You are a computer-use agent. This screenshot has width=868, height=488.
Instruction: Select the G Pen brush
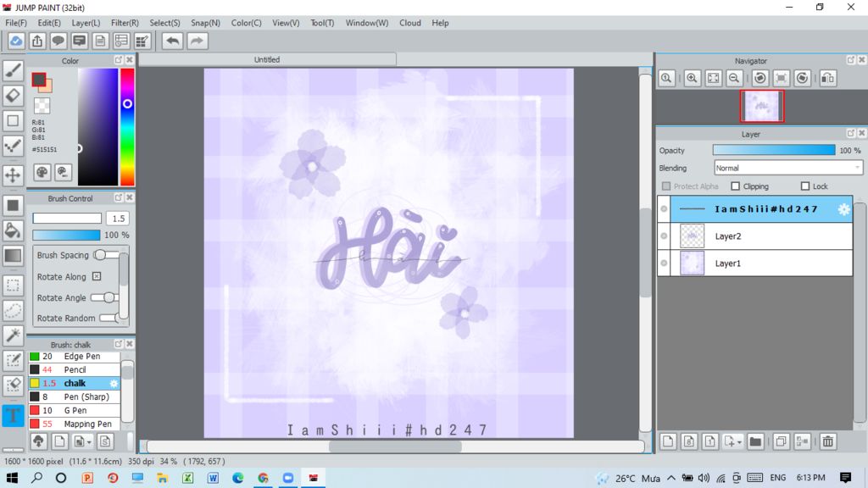click(75, 411)
